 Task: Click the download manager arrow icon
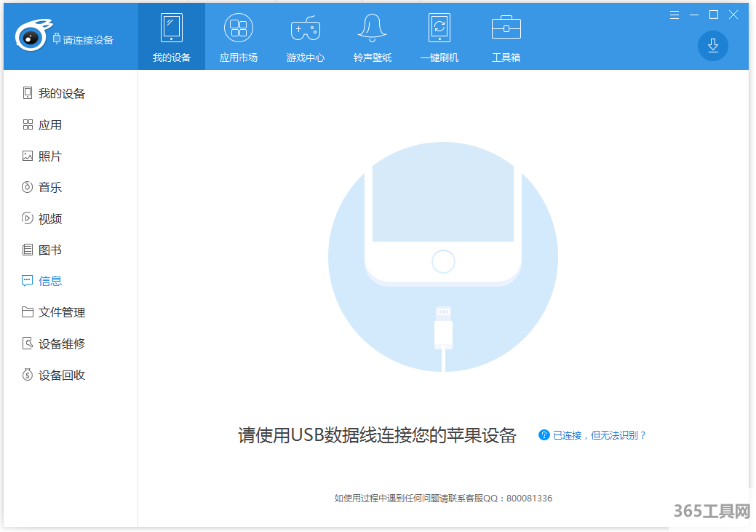tap(712, 46)
